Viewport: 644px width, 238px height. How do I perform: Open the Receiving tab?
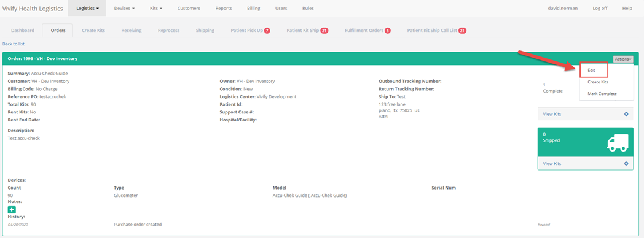tap(132, 30)
